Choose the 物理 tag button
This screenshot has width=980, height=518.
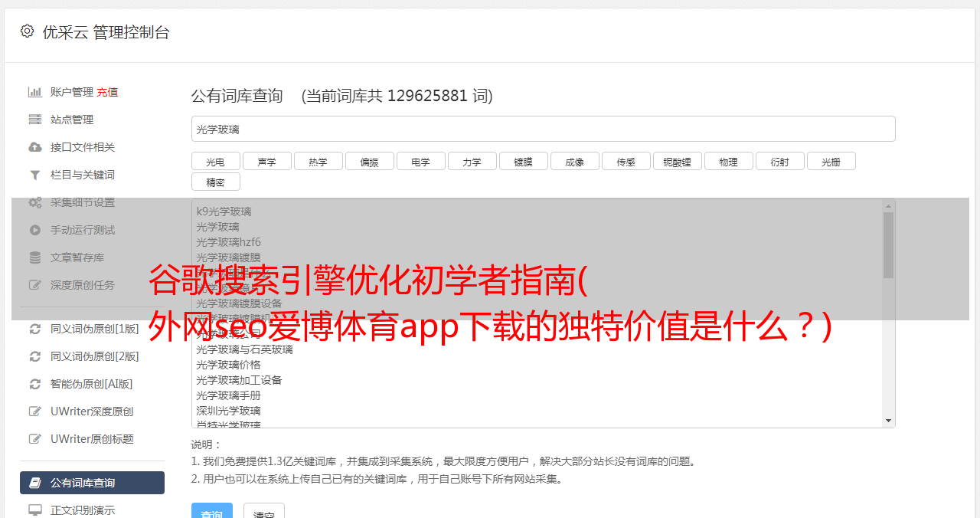pyautogui.click(x=729, y=161)
